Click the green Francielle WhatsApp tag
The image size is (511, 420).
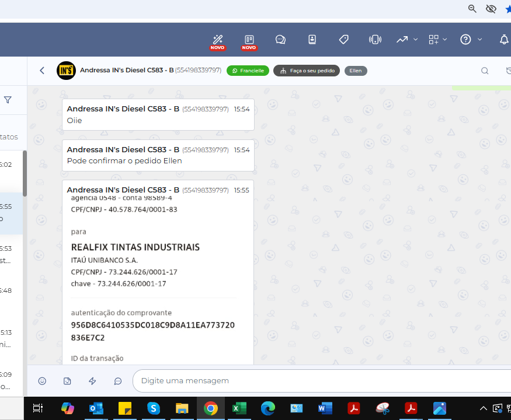click(x=248, y=71)
